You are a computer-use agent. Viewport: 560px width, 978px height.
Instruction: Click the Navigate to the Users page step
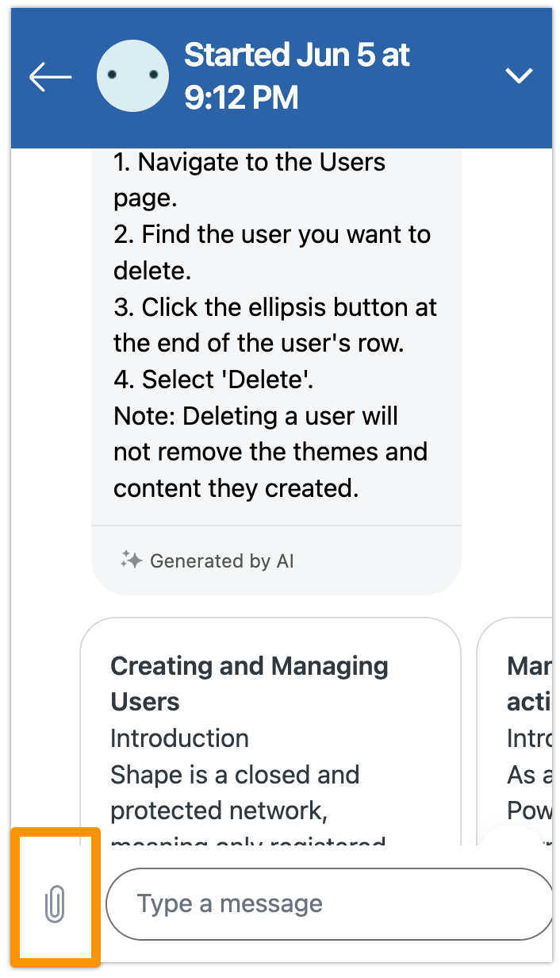[249, 179]
